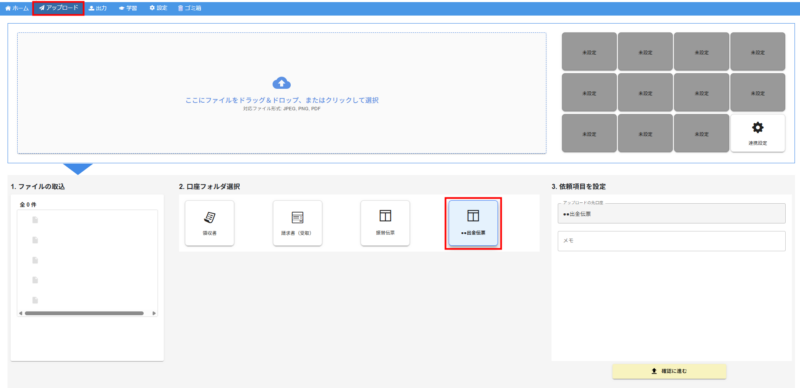This screenshot has width=800, height=388.
Task: Open the 設定 settings tab
Action: point(158,9)
